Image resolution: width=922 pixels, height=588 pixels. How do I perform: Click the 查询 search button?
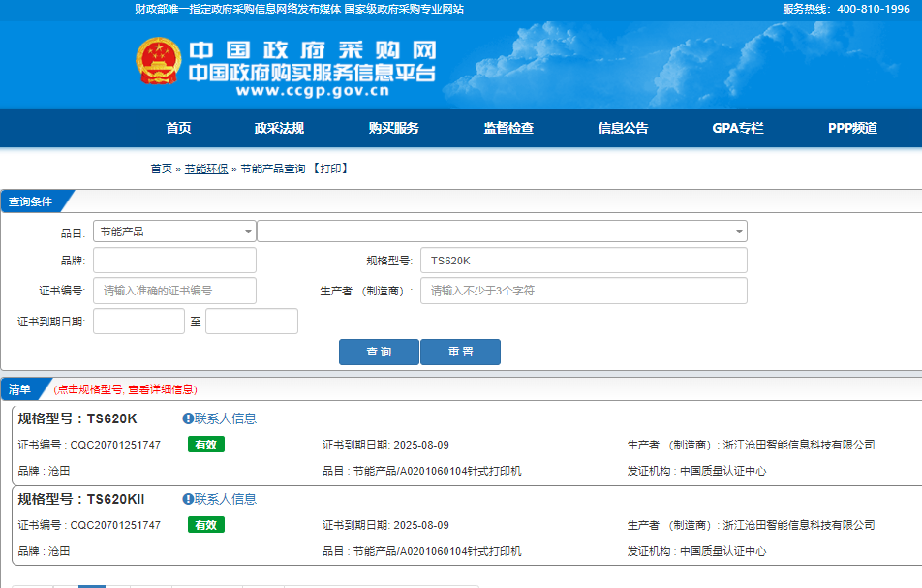pyautogui.click(x=379, y=352)
